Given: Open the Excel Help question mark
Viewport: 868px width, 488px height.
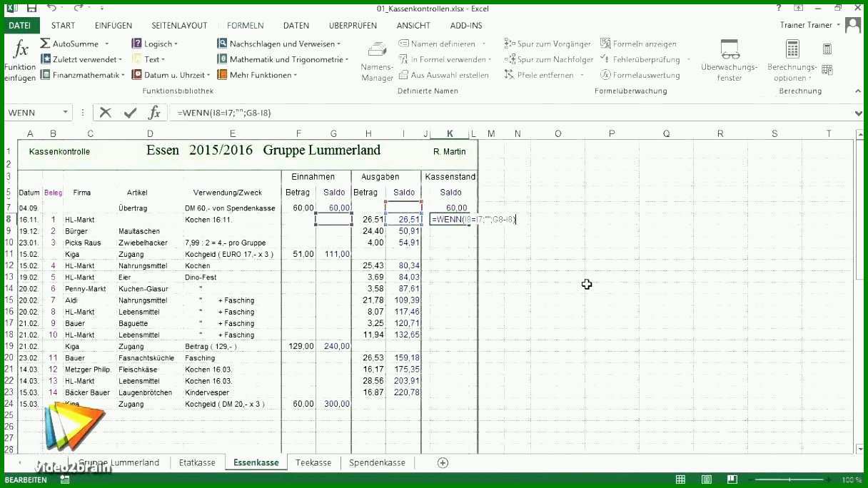Looking at the screenshot, I should pos(779,8).
